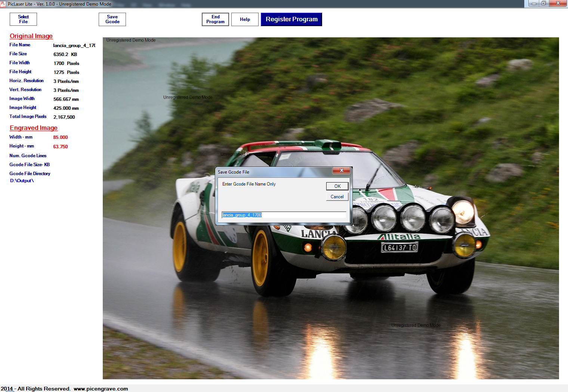
Task: Confirm the Save Gcode File dialog with OK
Action: [337, 186]
